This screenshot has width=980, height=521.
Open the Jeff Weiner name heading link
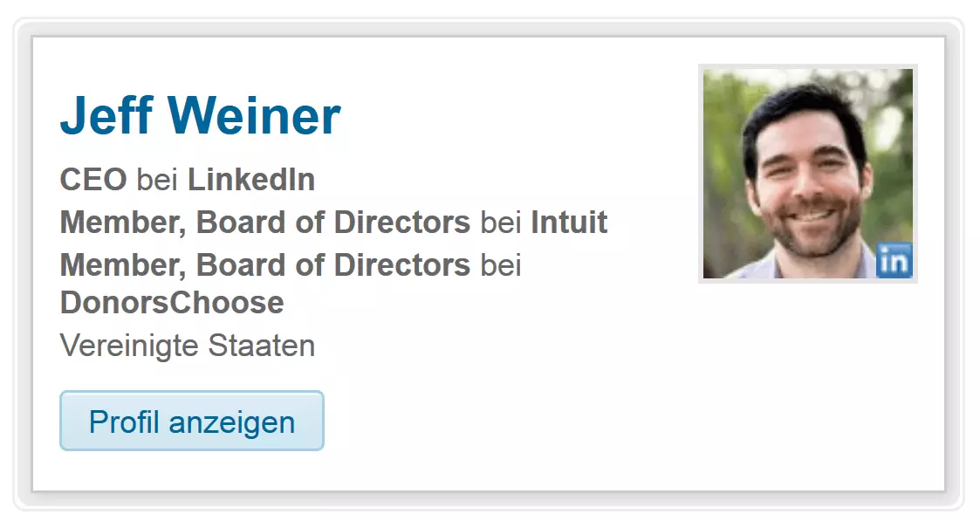coord(200,115)
